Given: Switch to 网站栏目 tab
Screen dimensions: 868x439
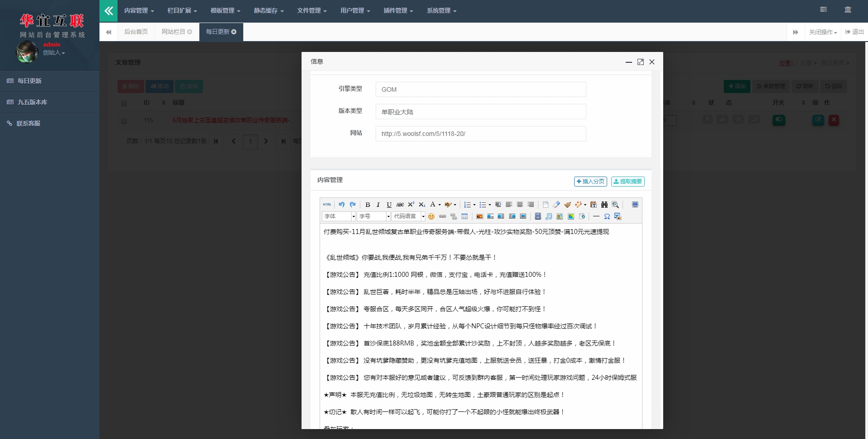Looking at the screenshot, I should [x=177, y=32].
